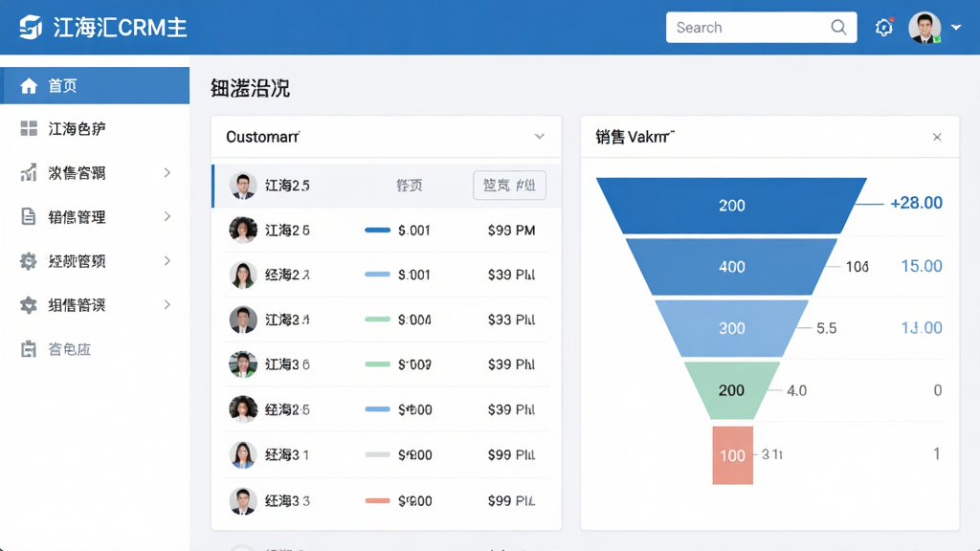
Task: Close the 销售 funnel panel
Action: (x=937, y=137)
